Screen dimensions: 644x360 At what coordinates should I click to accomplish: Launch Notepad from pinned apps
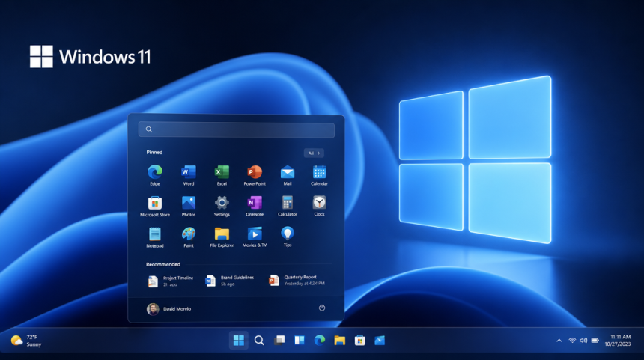[155, 237]
